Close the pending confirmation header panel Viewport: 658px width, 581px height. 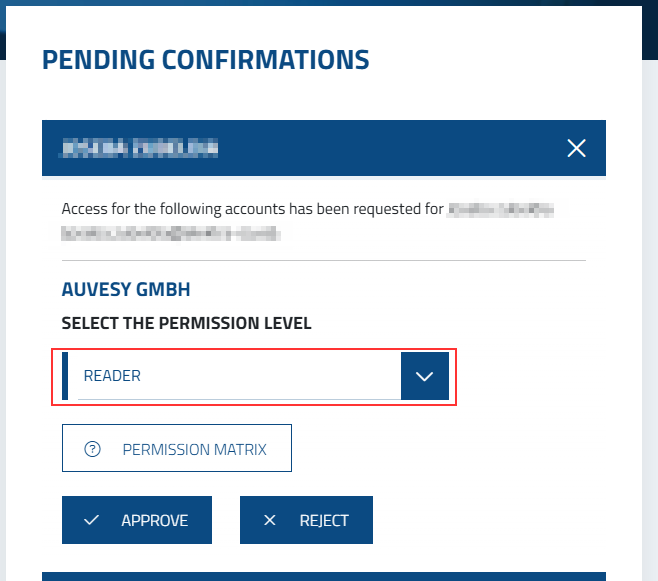point(576,149)
